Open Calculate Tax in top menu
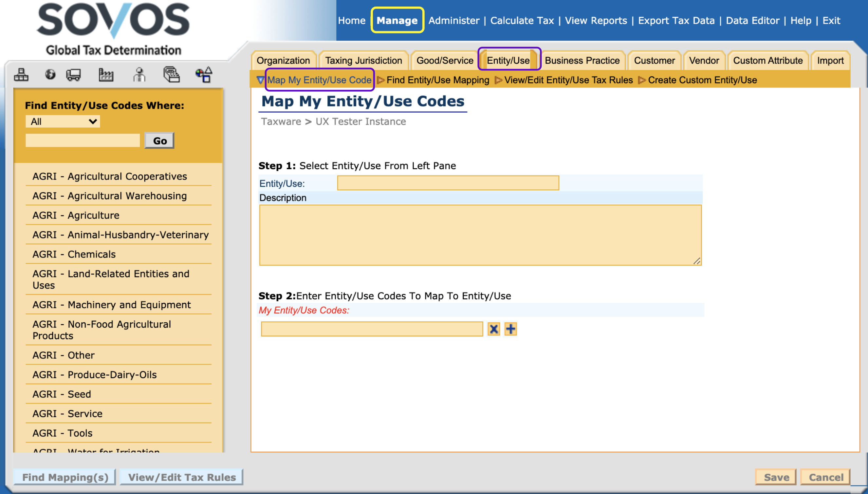The width and height of the screenshot is (868, 494). 522,20
